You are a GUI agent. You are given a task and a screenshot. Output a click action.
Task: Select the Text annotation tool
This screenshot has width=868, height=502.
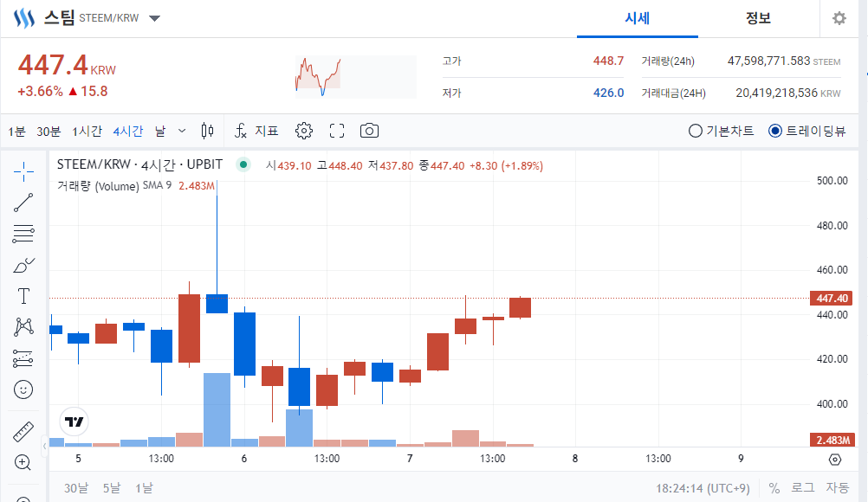pyautogui.click(x=23, y=296)
